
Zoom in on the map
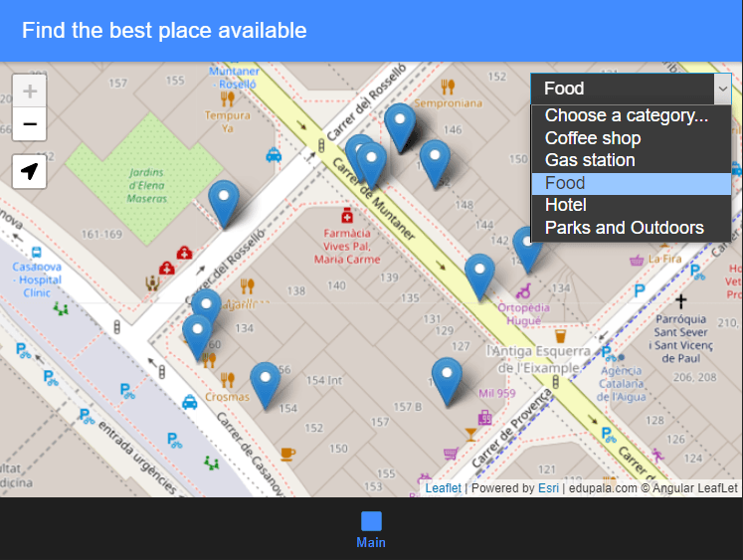pos(30,92)
